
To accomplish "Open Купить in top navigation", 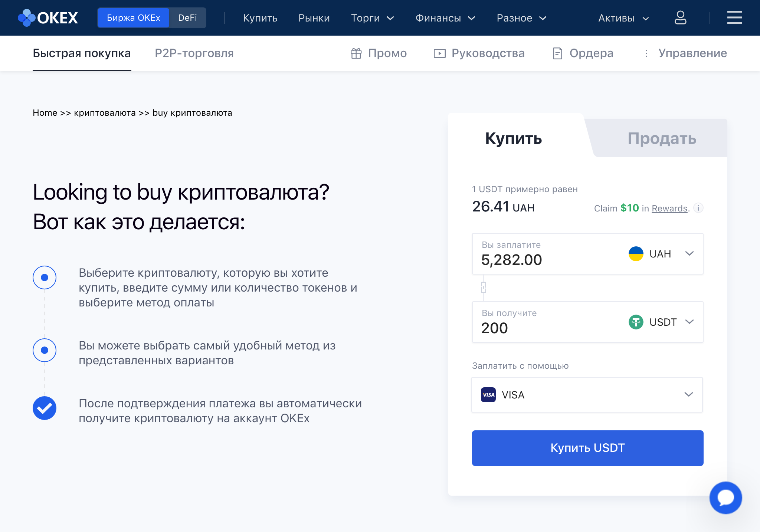I will (260, 18).
